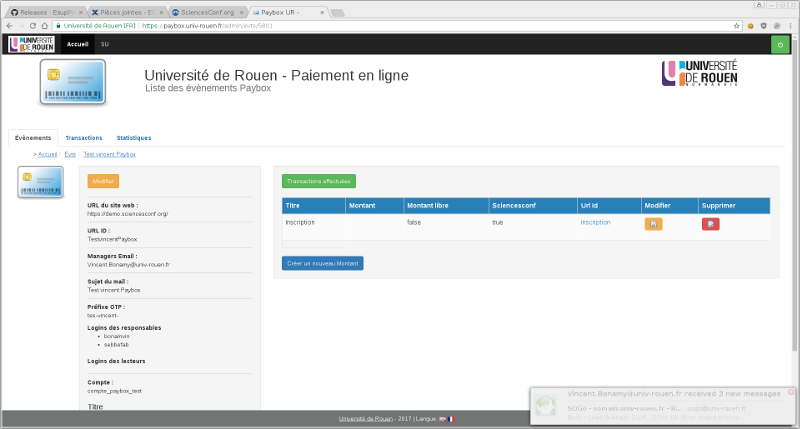Screen dimensions: 800x429
Task: Click the SU item in navbar
Action: tap(105, 45)
